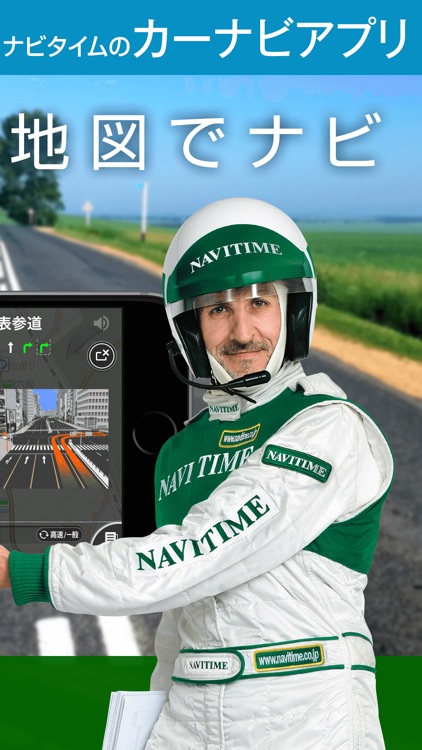Tap the 表参道 destination label
Viewport: 422px width, 750px height.
click(21, 324)
